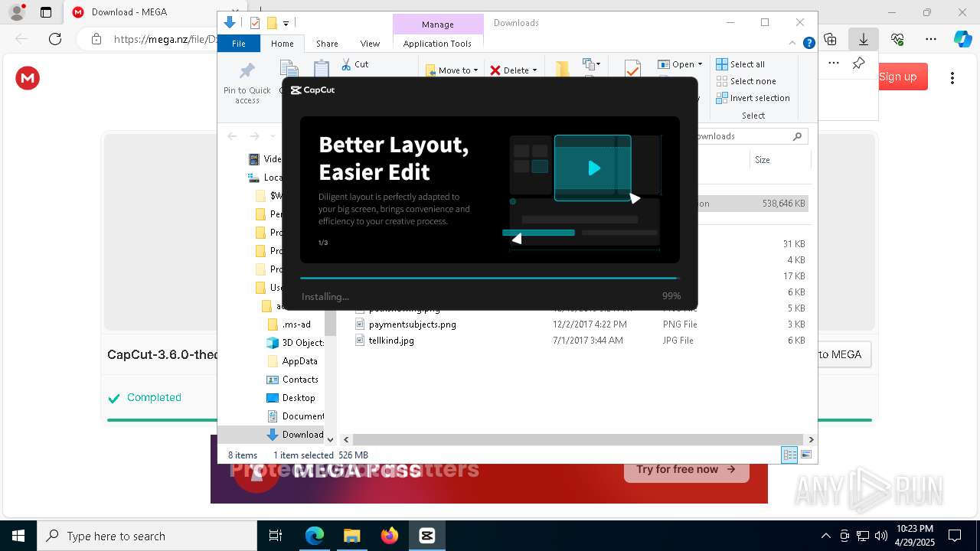The height and width of the screenshot is (551, 980).
Task: Open CapCut from taskbar
Action: (427, 536)
